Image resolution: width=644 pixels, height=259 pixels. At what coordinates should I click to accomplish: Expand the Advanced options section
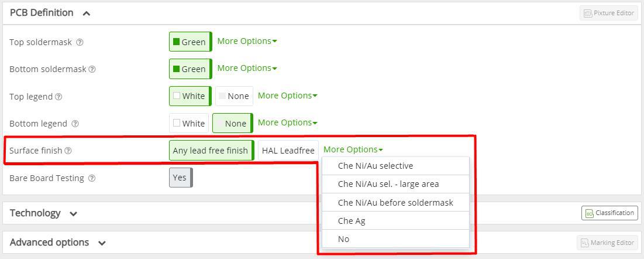pos(102,243)
